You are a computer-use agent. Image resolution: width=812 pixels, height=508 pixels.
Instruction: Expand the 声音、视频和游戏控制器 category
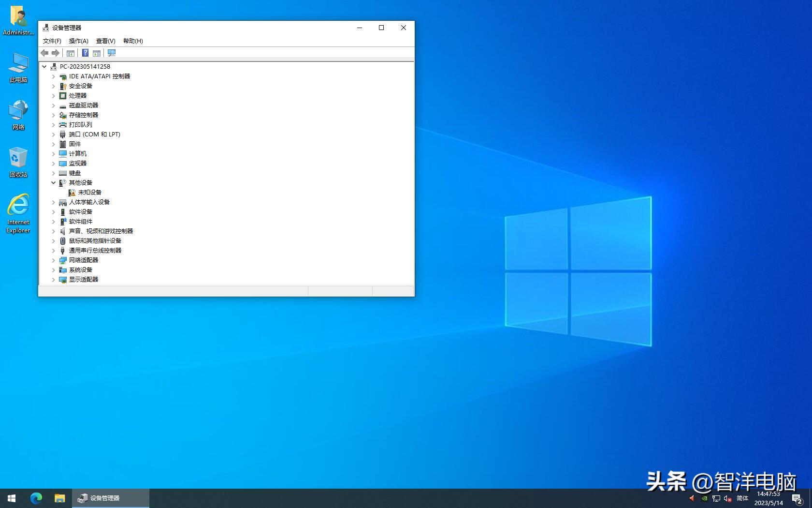[54, 231]
